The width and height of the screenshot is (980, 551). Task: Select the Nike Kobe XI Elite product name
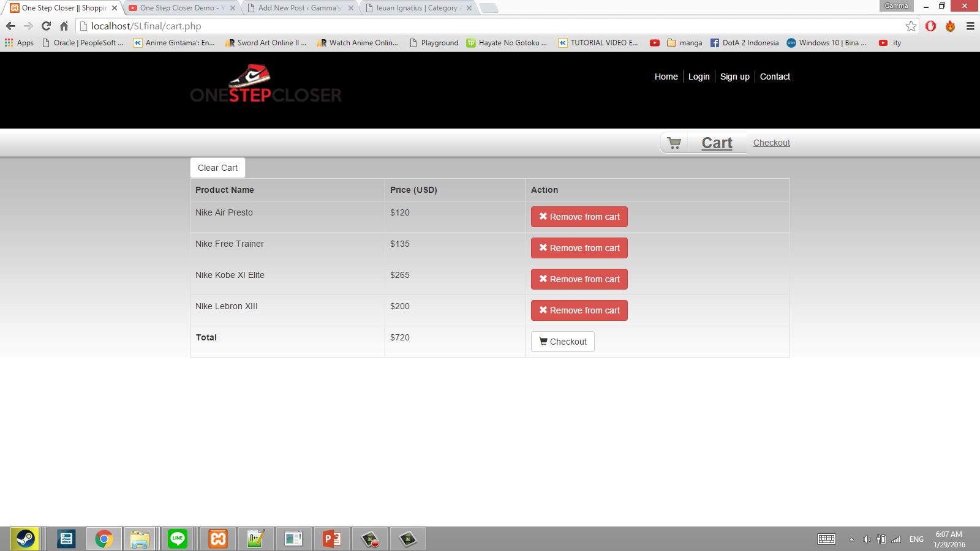pyautogui.click(x=230, y=275)
